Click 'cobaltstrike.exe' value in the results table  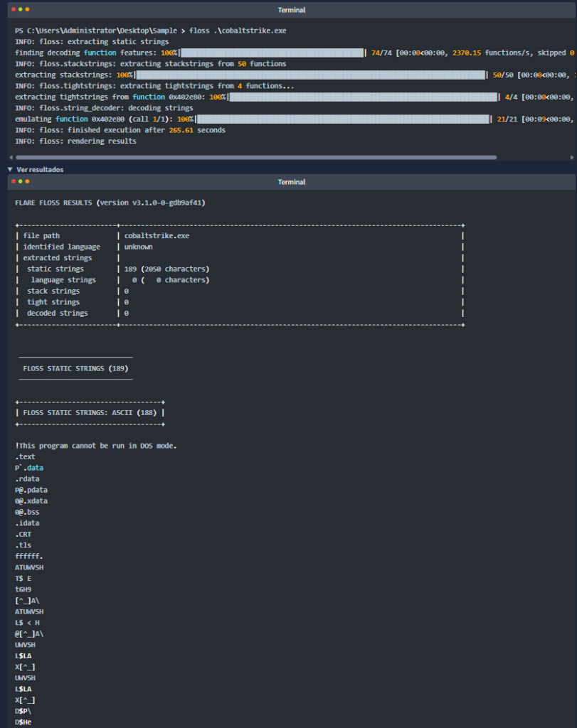(157, 236)
